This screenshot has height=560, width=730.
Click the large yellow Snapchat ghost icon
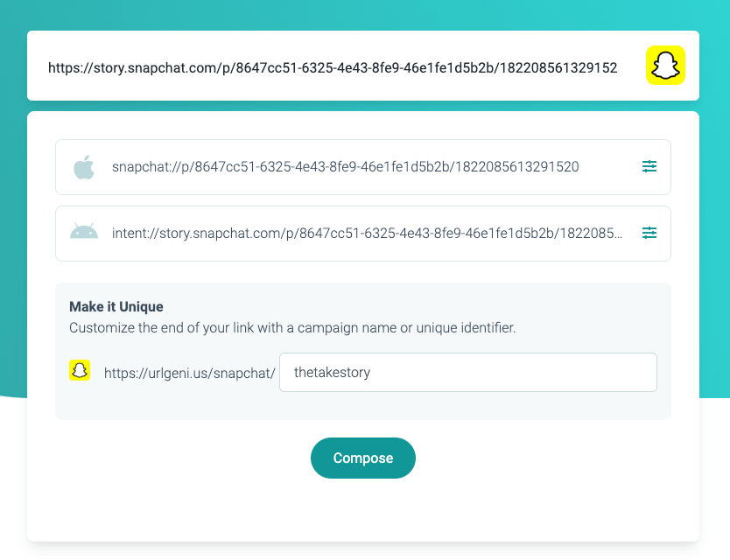click(665, 65)
